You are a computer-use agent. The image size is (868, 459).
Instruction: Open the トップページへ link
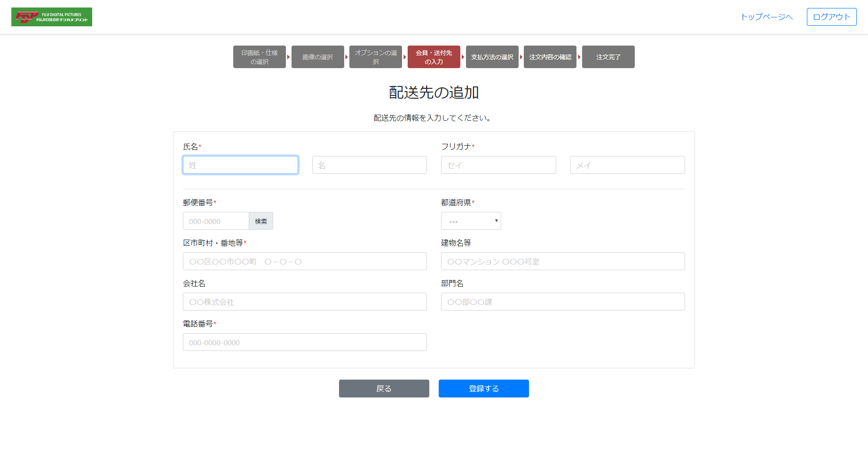pos(767,17)
